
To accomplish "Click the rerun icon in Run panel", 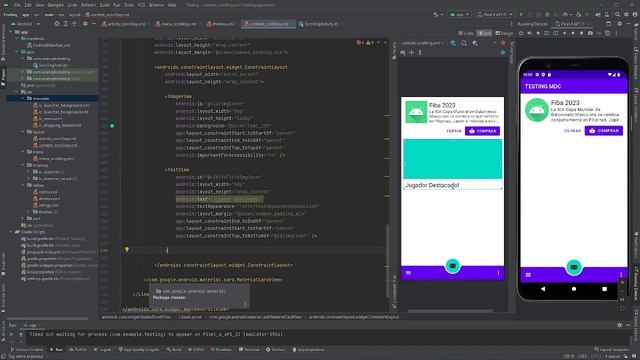I will (x=11, y=334).
